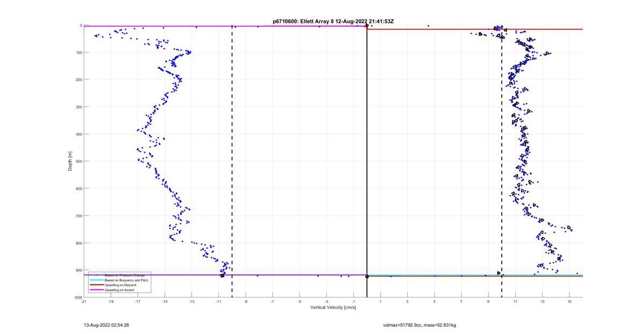Image resolution: width=644 pixels, height=334 pixels.
Task: Click the timestamp '13-Aug-2022 02:54:28'
Action: pyautogui.click(x=106, y=325)
